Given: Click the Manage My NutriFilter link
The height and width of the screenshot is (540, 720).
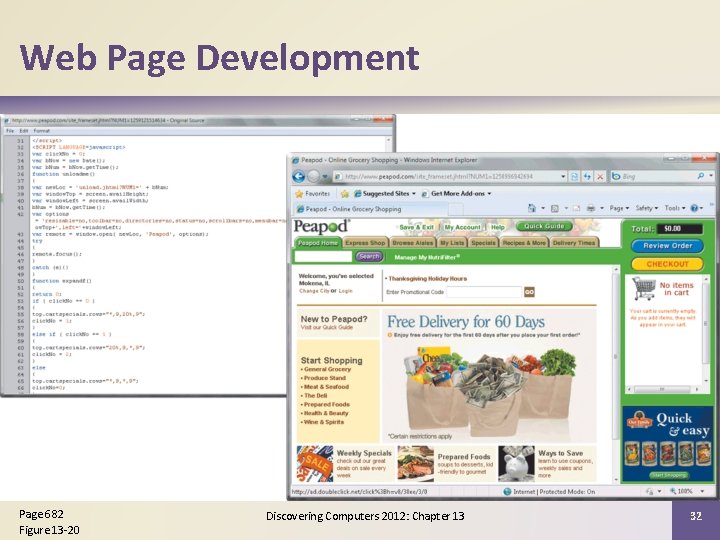Looking at the screenshot, I should tap(427, 257).
